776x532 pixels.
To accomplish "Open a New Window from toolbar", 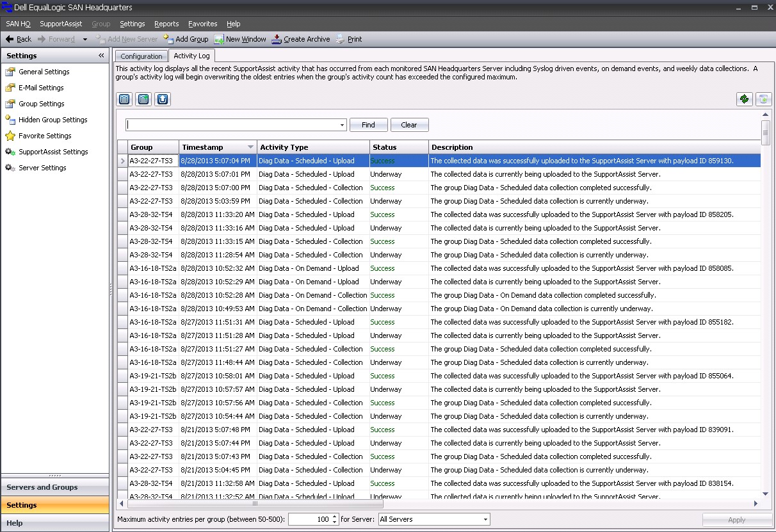I will 219,39.
